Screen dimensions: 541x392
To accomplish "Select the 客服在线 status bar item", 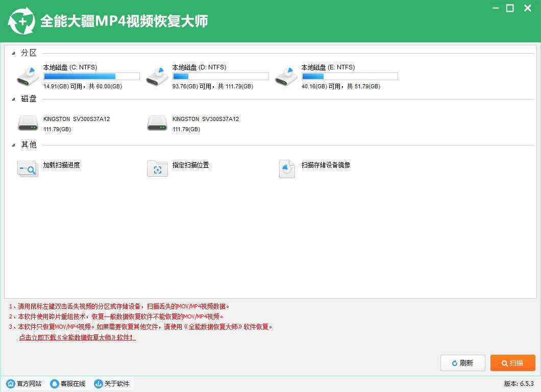I will pos(67,383).
